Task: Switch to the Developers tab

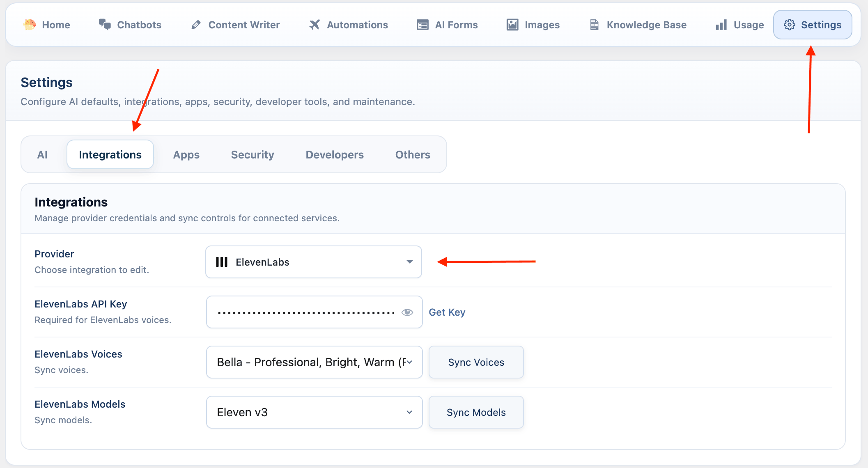Action: (x=335, y=155)
